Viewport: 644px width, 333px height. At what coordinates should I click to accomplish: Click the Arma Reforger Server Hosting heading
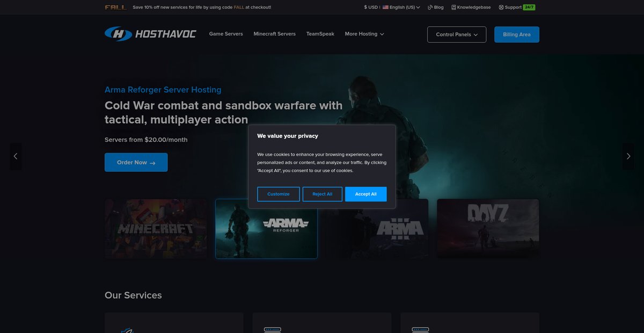coord(163,90)
